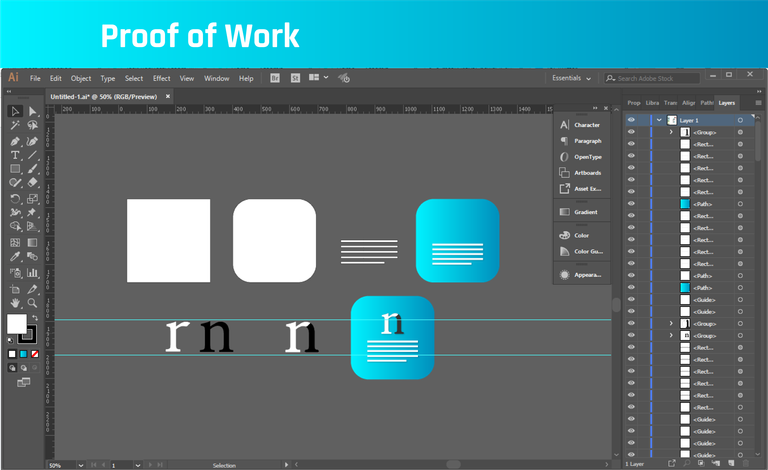Click the white Fill color swatch
The image size is (768, 470).
tap(15, 323)
